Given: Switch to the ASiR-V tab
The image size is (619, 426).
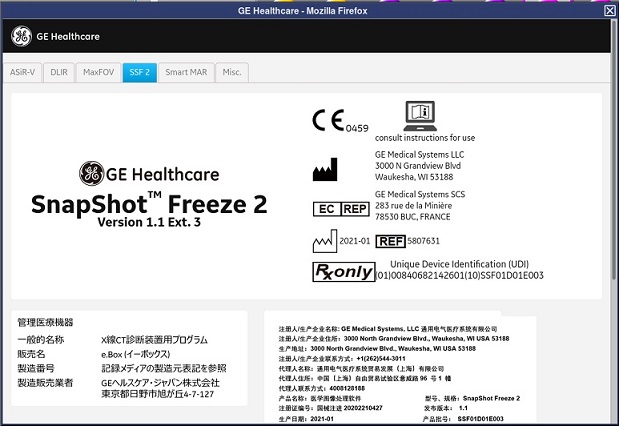Looking at the screenshot, I should pos(24,72).
